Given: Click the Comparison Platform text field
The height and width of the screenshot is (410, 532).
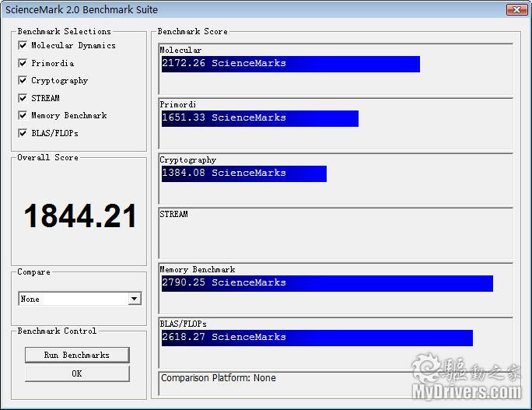Looking at the screenshot, I should click(335, 384).
